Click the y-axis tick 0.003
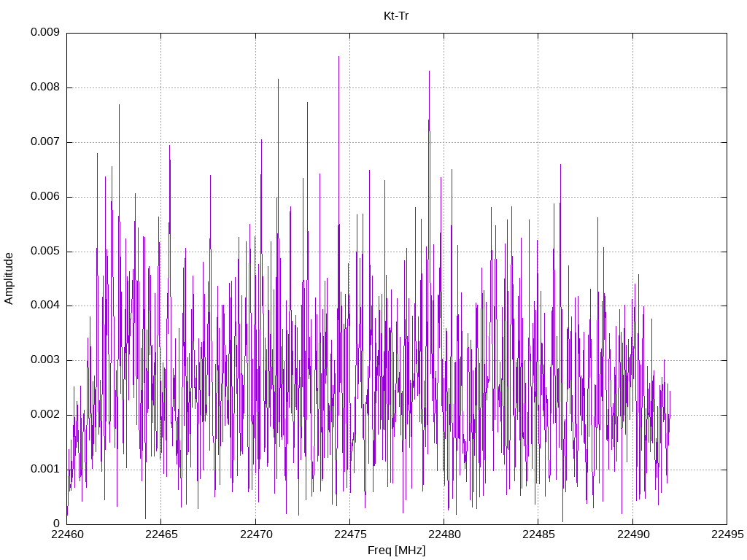The width and height of the screenshot is (747, 560). (45, 360)
